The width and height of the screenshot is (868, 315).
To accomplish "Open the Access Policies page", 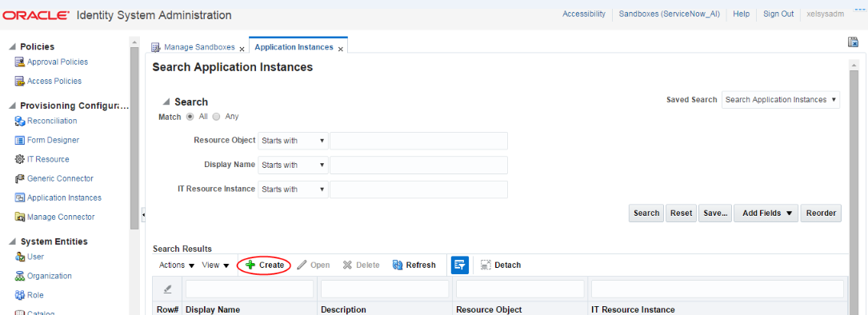I will (x=54, y=82).
